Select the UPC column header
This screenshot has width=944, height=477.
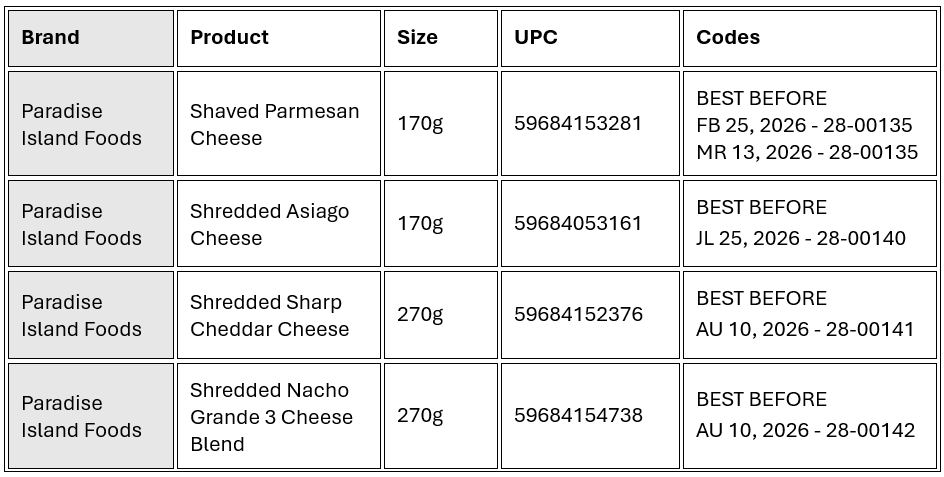[x=536, y=38]
